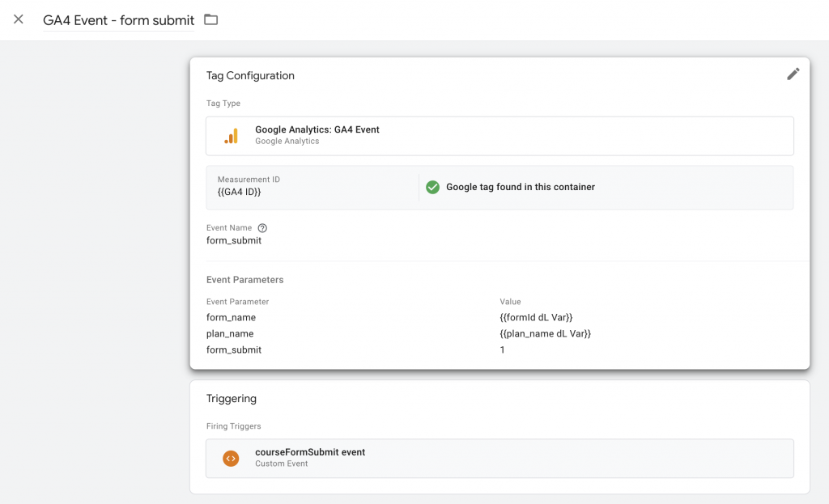This screenshot has height=504, width=829.
Task: Click the orange custom event trigger icon
Action: (x=231, y=458)
